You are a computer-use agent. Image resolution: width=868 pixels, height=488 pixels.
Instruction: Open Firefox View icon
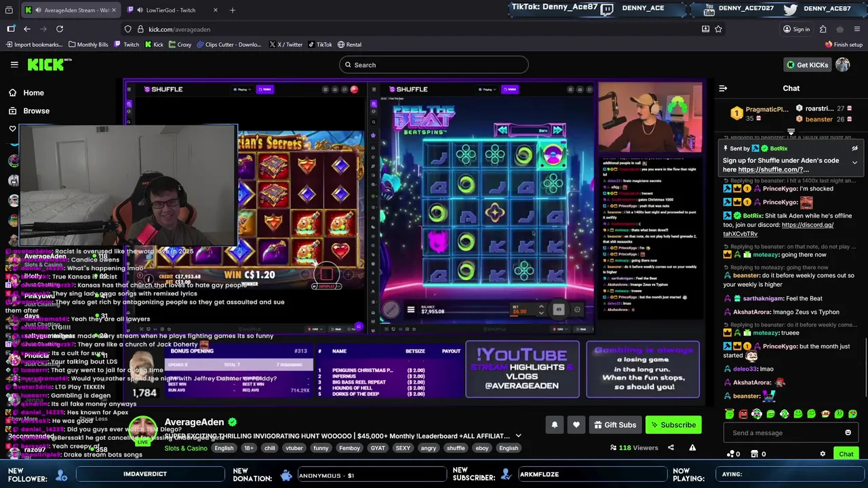pos(9,10)
